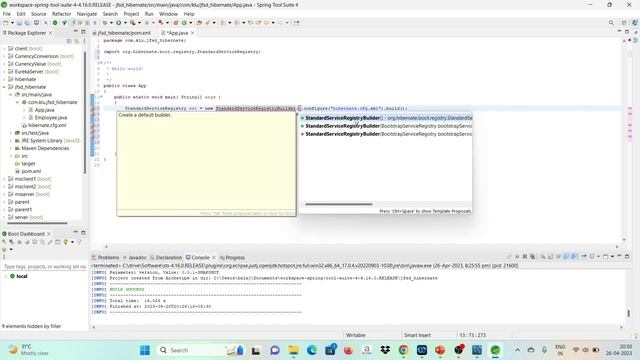Click the Open Perspective icon
The width and height of the screenshot is (640, 360).
coord(624,22)
